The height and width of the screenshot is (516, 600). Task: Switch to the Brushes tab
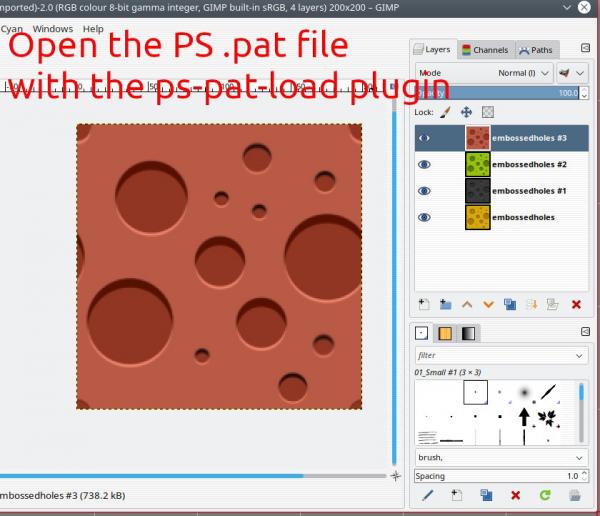pos(421,333)
